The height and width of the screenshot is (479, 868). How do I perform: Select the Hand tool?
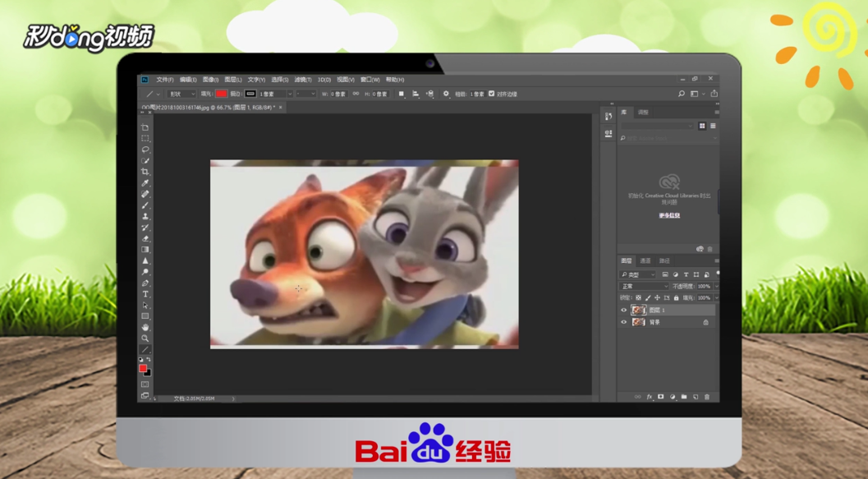[145, 327]
